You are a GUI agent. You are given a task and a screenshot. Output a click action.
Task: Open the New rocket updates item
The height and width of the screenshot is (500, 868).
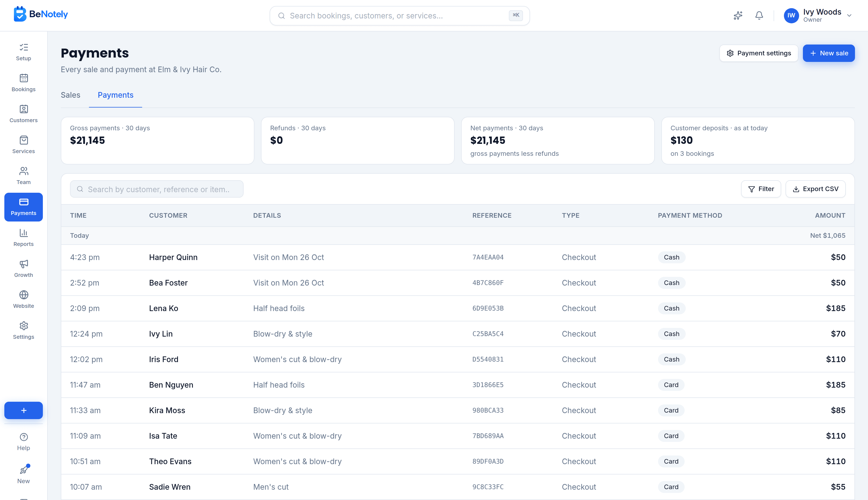pos(23,474)
